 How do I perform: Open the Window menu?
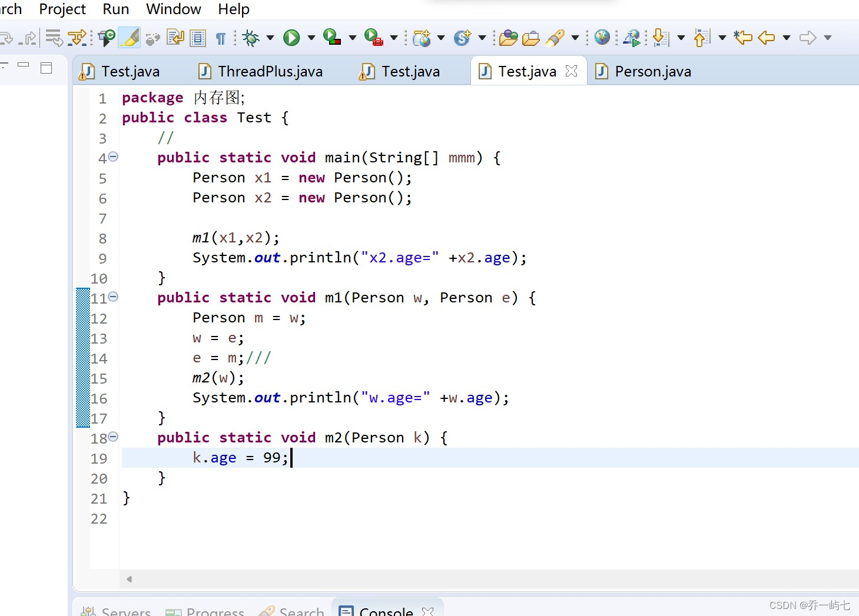[x=174, y=9]
